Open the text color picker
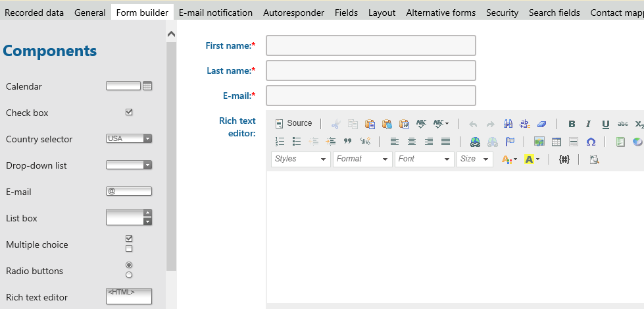 (x=510, y=159)
